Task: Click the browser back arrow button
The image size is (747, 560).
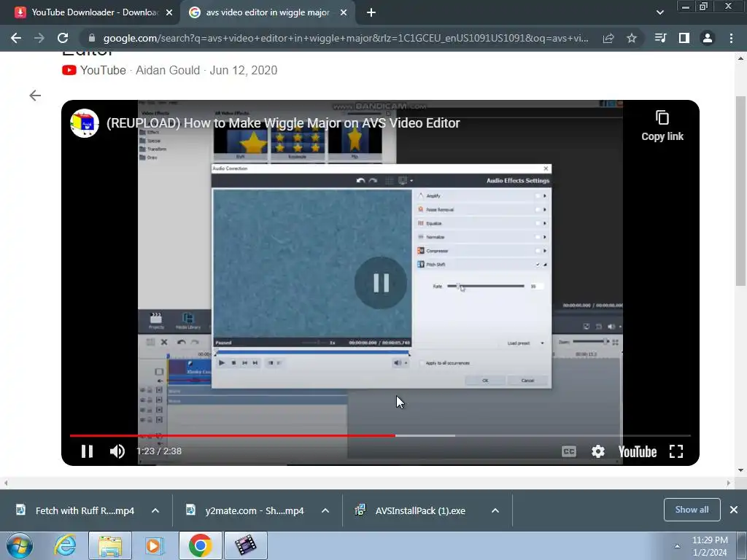Action: (16, 38)
